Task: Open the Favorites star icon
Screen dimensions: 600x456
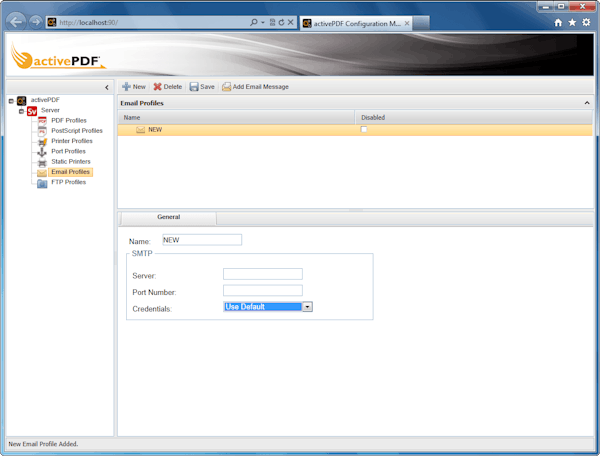Action: pyautogui.click(x=572, y=23)
